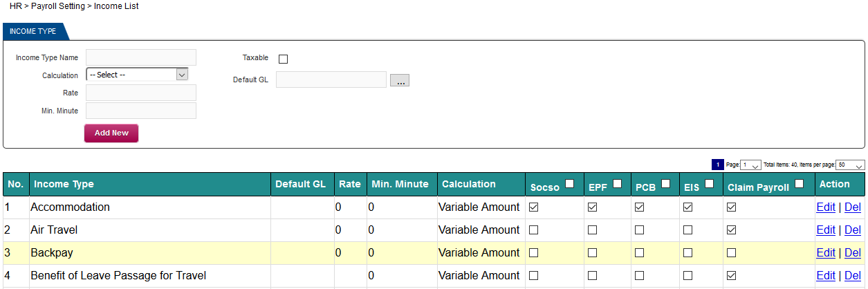Toggle PCB header select-all checkbox

tap(665, 184)
